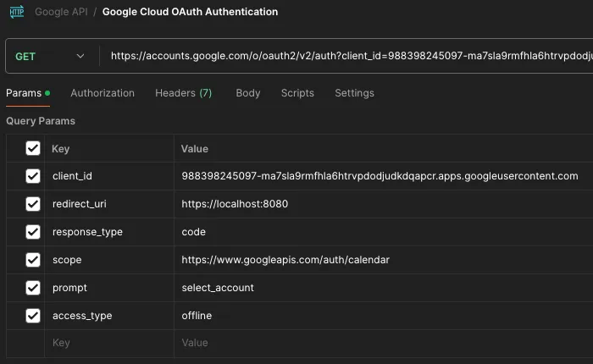Toggle the select-all params checkbox
The image size is (593, 364).
coord(33,148)
